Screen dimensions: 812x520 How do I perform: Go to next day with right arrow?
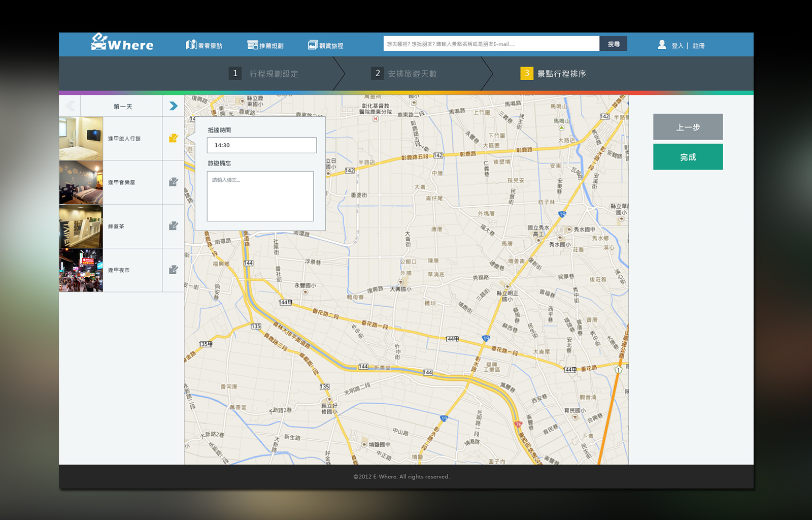174,106
